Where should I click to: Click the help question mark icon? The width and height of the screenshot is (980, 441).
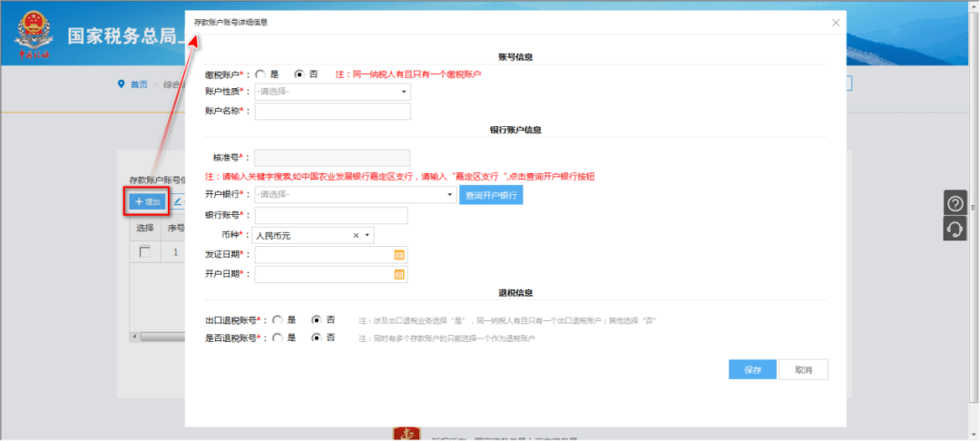[x=955, y=202]
